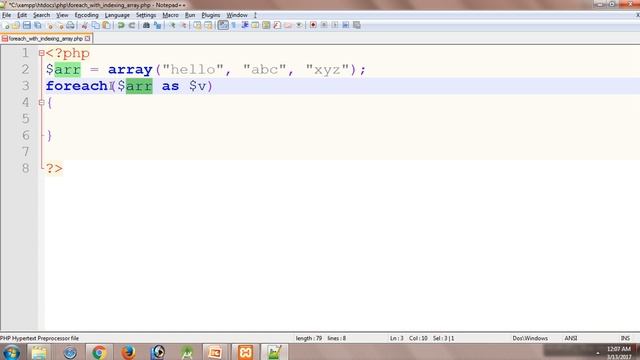Click the Zoom In toolbar icon

click(172, 25)
